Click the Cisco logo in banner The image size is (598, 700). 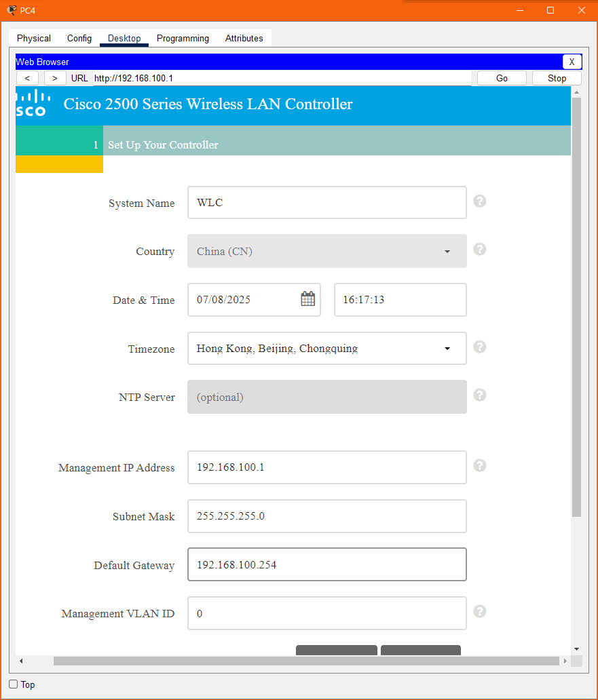click(33, 104)
